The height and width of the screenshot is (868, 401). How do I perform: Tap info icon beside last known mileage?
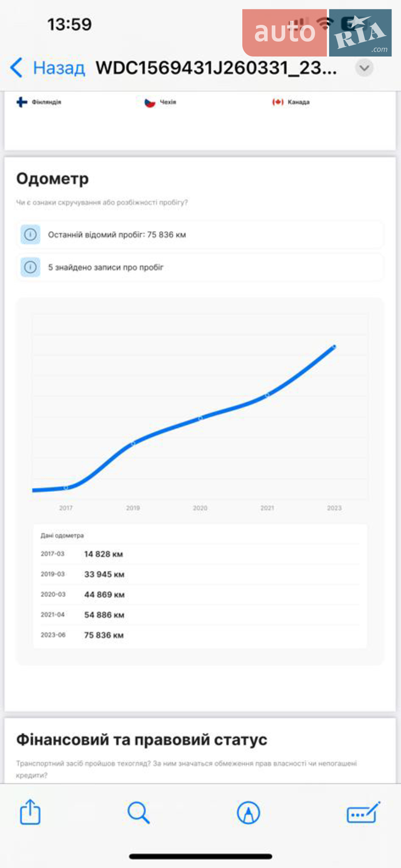click(x=30, y=235)
